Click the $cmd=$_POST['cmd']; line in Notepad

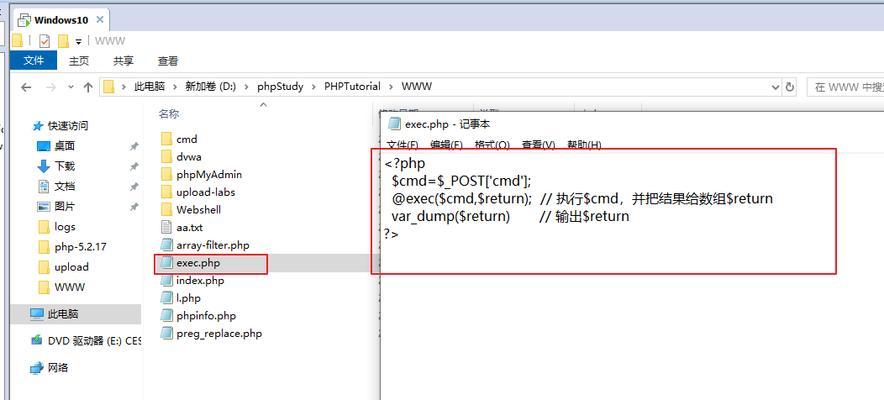pyautogui.click(x=462, y=181)
